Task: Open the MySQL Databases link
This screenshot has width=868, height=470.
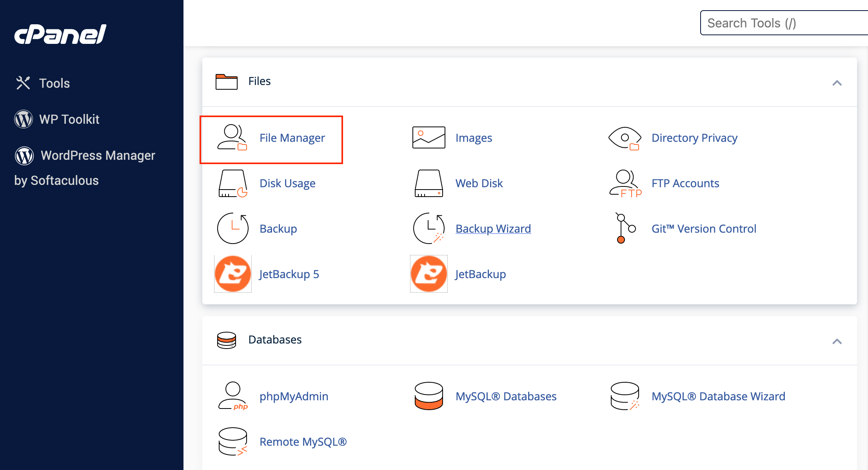Action: coord(506,396)
